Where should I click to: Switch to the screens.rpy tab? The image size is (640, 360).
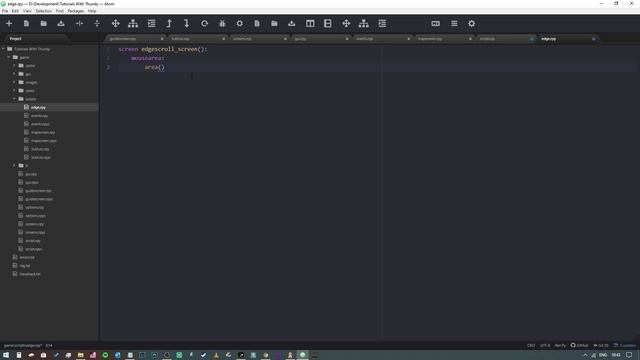pos(258,39)
